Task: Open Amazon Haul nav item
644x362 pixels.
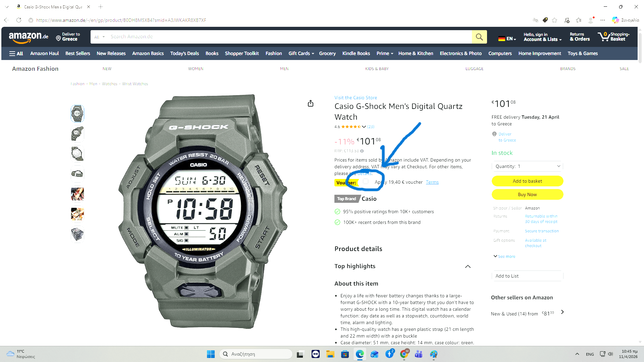Action: click(44, 54)
